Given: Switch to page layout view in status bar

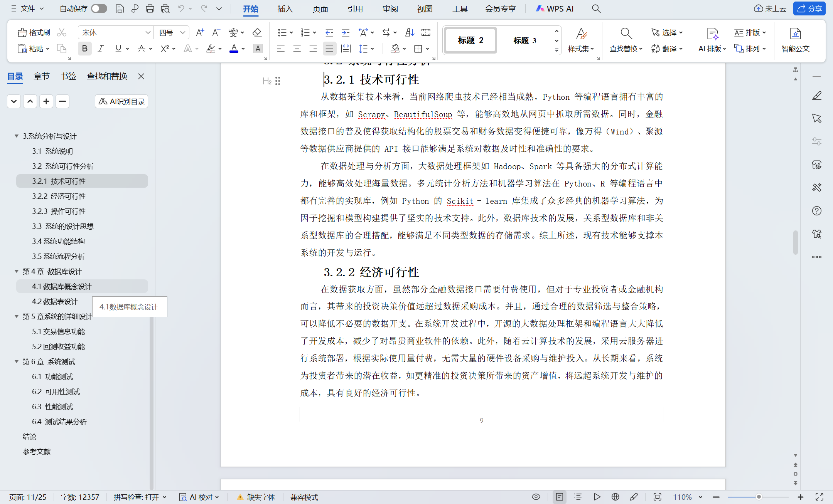Looking at the screenshot, I should (560, 497).
